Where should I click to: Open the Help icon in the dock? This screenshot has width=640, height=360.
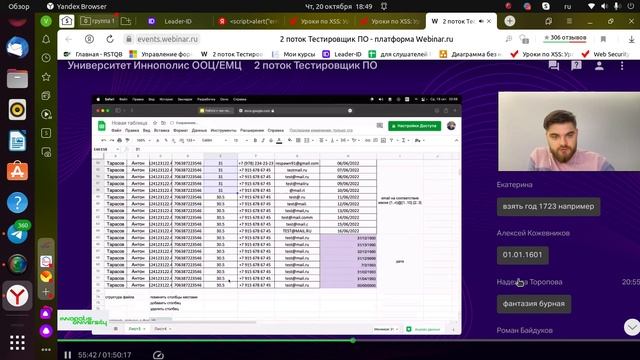click(18, 202)
